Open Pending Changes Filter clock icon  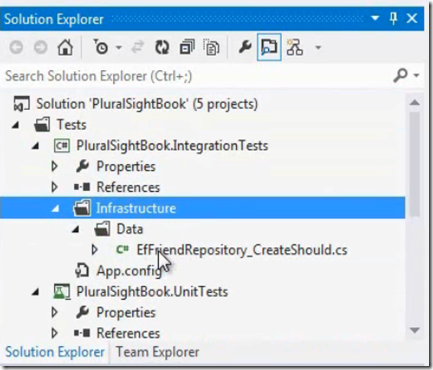(x=101, y=47)
